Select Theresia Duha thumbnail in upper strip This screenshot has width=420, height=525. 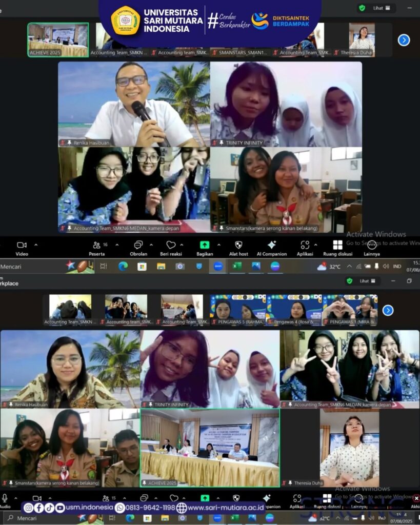[x=362, y=40]
